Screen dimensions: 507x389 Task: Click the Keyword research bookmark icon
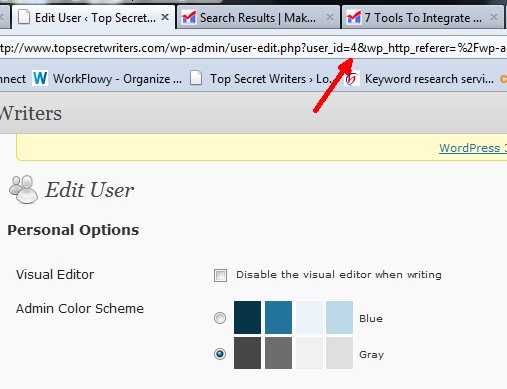pyautogui.click(x=352, y=79)
